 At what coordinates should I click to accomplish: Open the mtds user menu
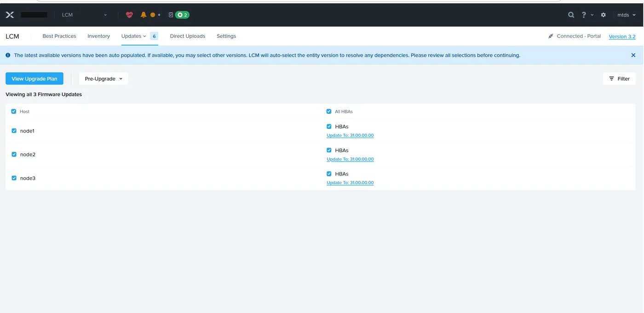[x=626, y=15]
